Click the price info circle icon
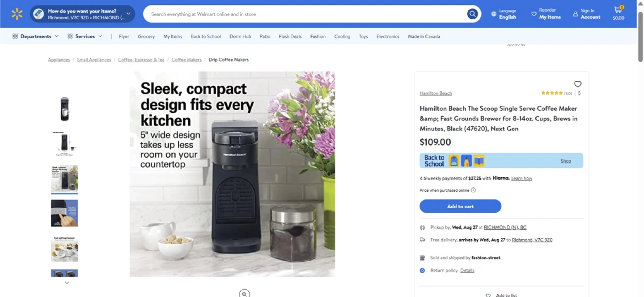This screenshot has width=644, height=297. pyautogui.click(x=473, y=190)
